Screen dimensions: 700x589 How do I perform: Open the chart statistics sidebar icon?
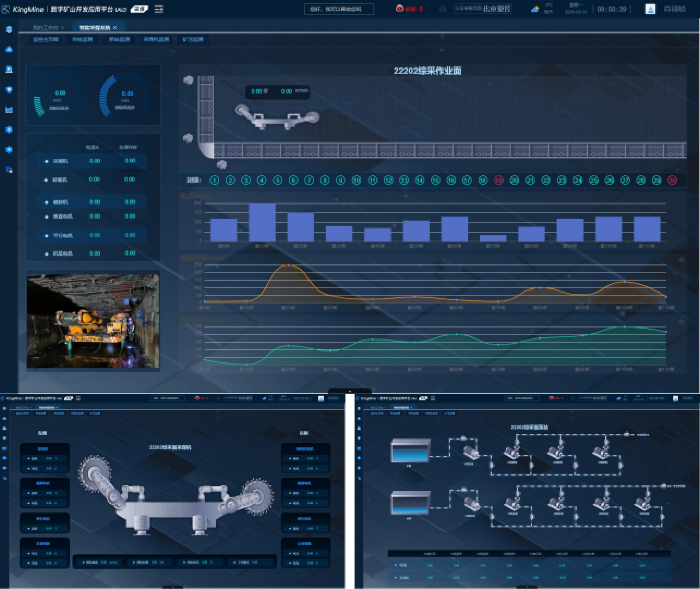[x=9, y=110]
